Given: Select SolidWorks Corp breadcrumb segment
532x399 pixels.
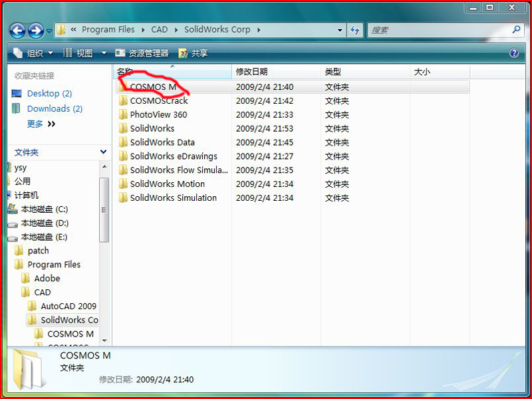Looking at the screenshot, I should 217,30.
